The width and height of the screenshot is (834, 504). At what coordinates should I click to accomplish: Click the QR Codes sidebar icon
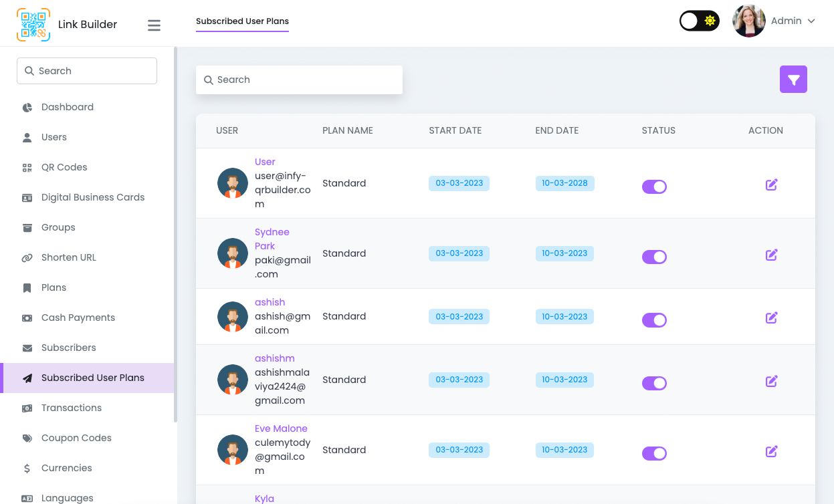(x=27, y=168)
